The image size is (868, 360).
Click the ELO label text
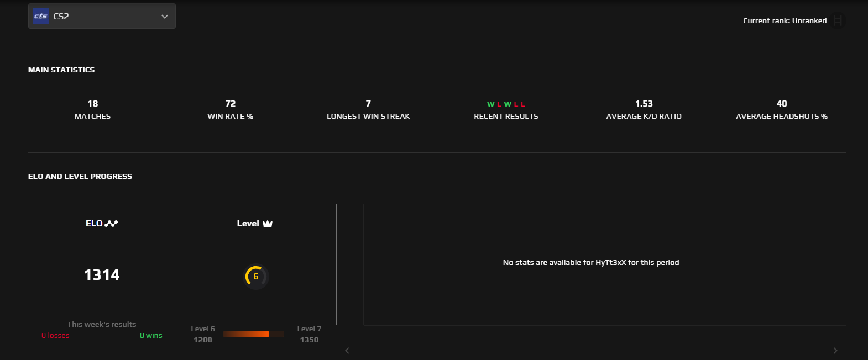(x=94, y=224)
